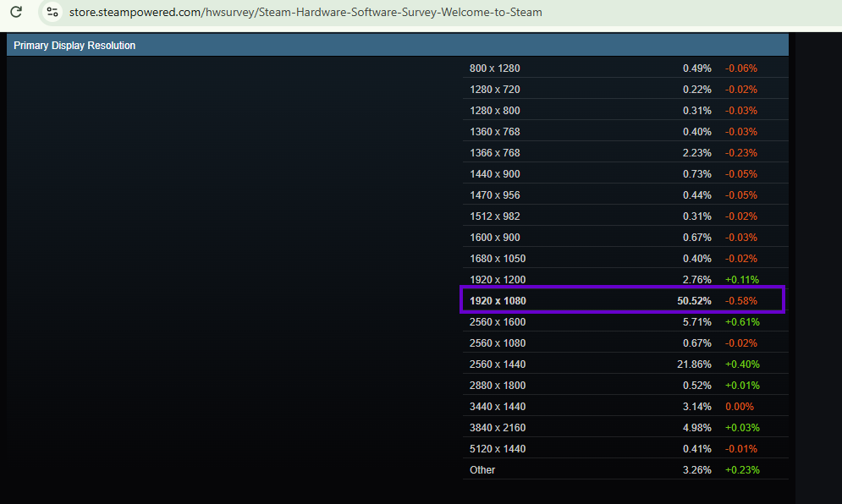Click the +0.40% change value
The height and width of the screenshot is (504, 842).
[x=742, y=364]
